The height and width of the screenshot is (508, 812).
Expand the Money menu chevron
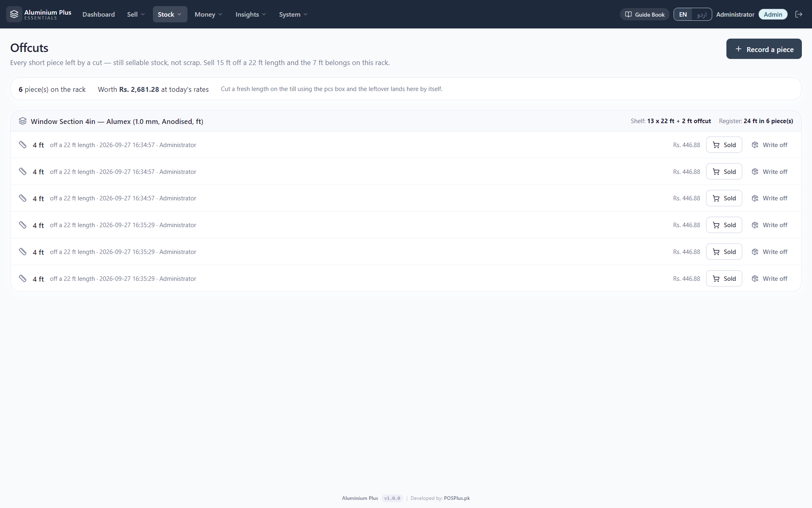[x=220, y=14]
